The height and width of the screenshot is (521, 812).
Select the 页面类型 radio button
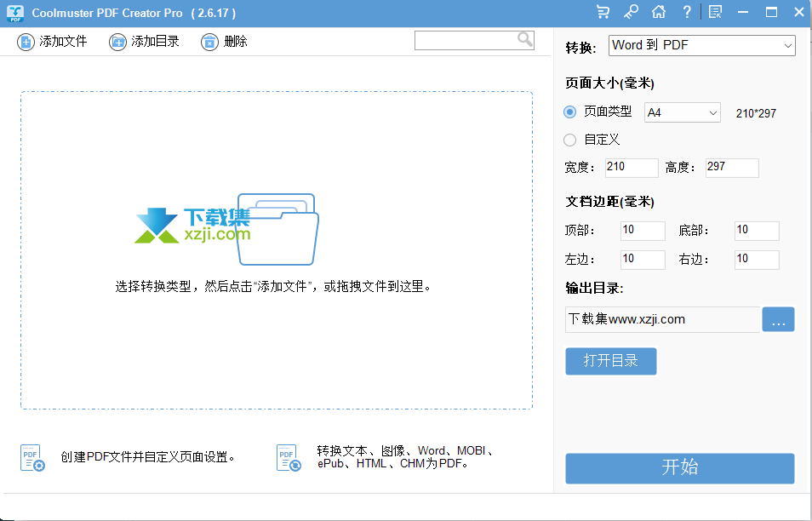(569, 112)
